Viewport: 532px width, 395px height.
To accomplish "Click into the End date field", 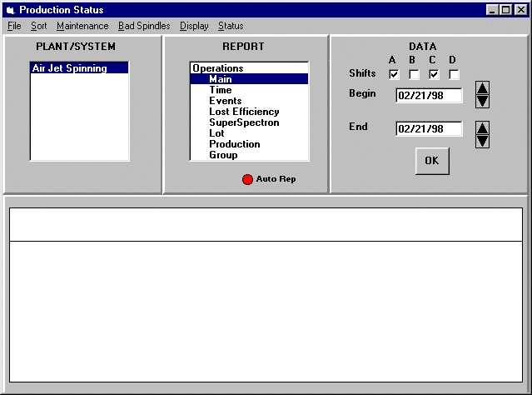I will (429, 128).
